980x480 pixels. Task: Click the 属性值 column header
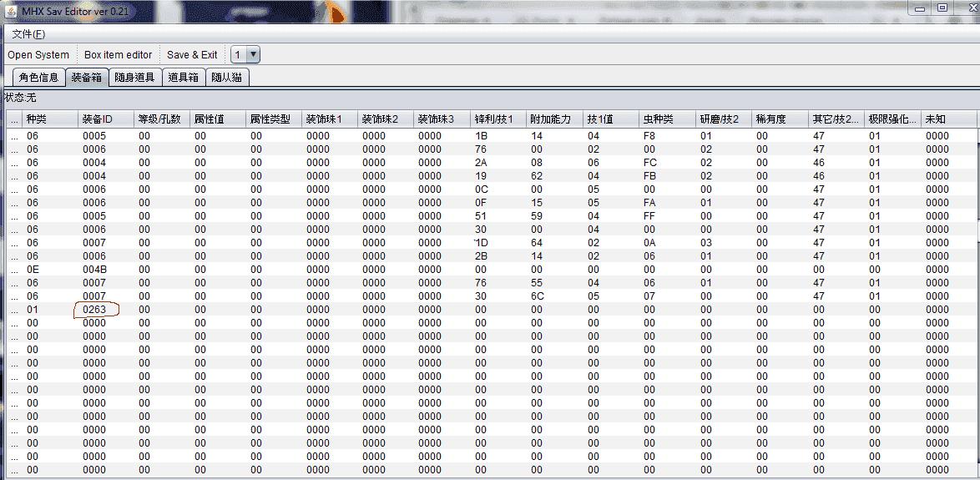pos(218,119)
